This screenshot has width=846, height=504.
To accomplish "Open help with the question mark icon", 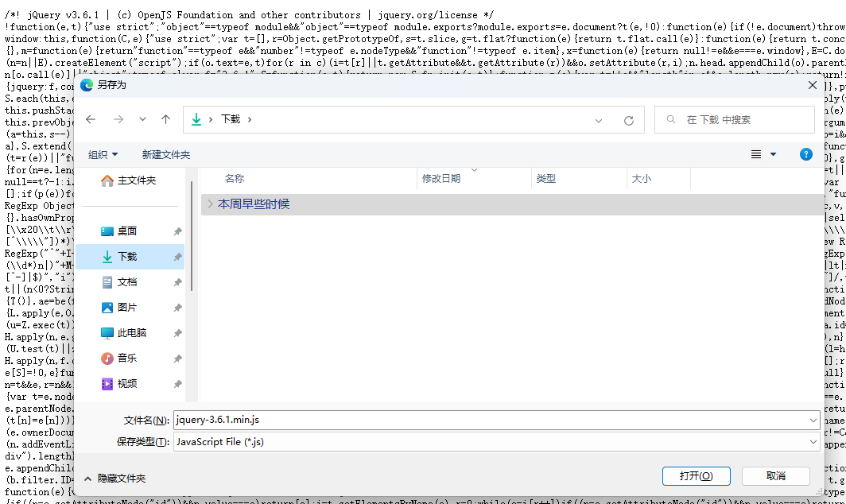I will coord(806,155).
